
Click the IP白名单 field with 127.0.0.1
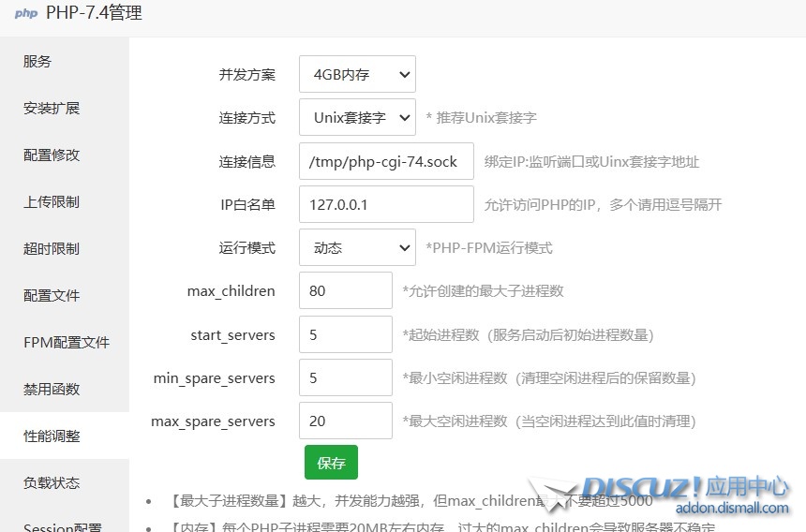pyautogui.click(x=386, y=204)
